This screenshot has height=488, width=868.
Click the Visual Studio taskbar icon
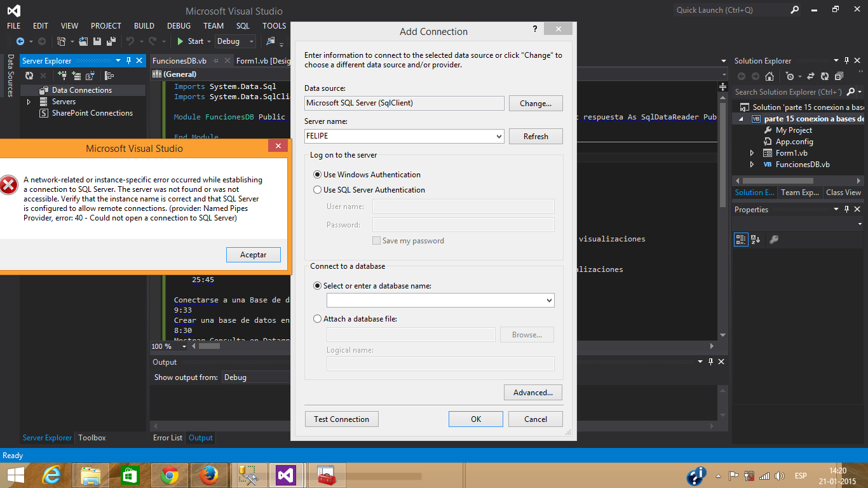(x=286, y=475)
